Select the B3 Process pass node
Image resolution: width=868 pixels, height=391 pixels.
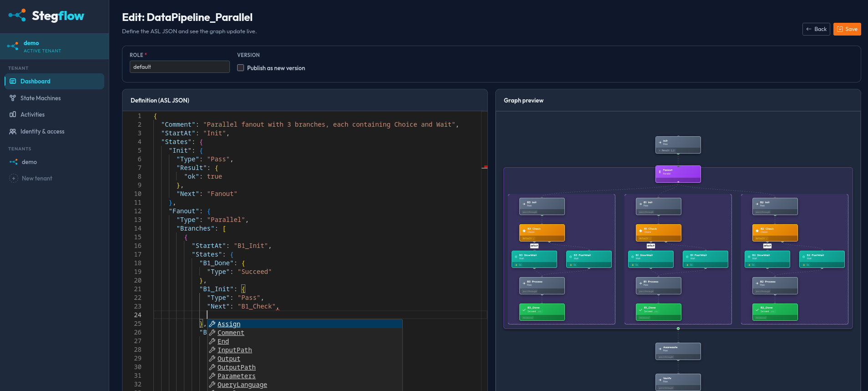(x=542, y=286)
